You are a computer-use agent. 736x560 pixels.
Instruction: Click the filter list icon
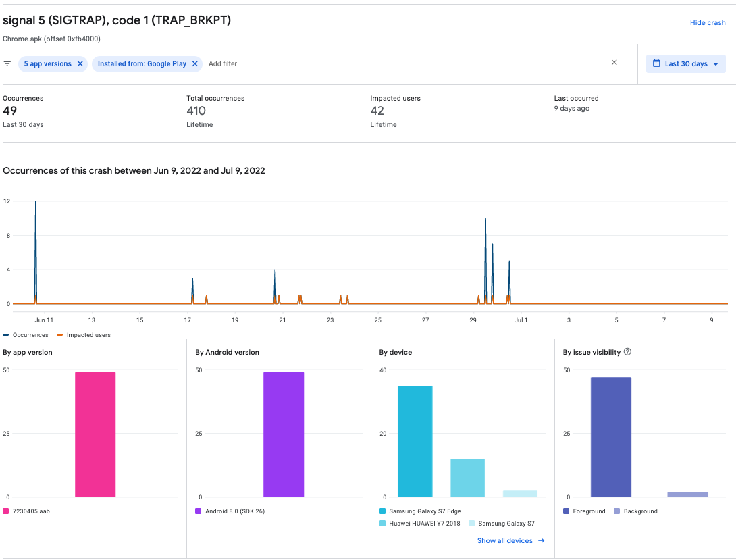[x=7, y=64]
